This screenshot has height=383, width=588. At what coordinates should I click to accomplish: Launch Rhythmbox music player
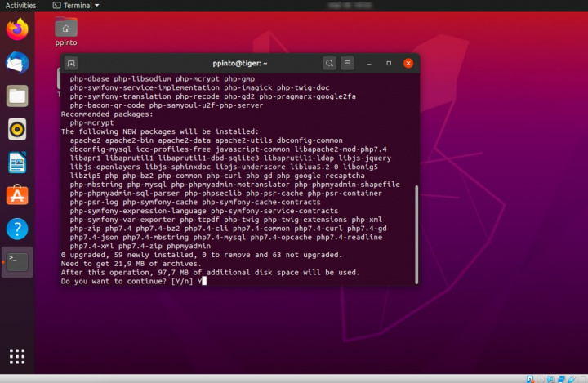17,129
